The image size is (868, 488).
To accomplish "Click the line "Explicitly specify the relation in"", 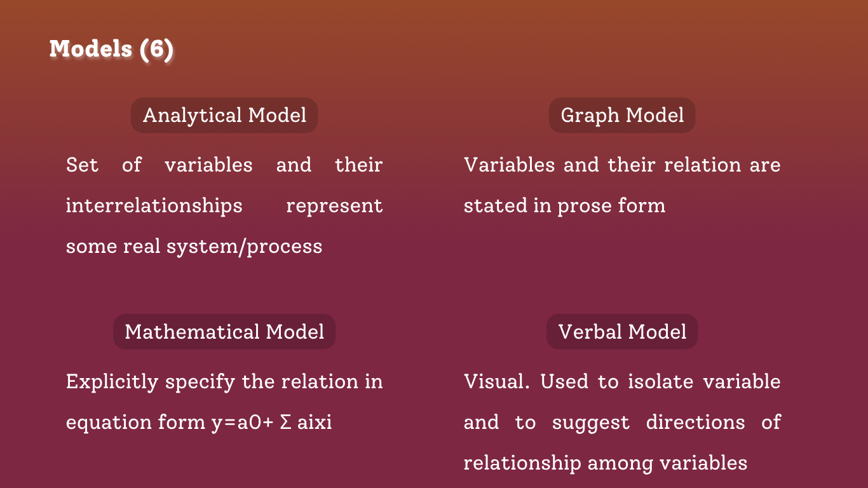I will pyautogui.click(x=224, y=382).
